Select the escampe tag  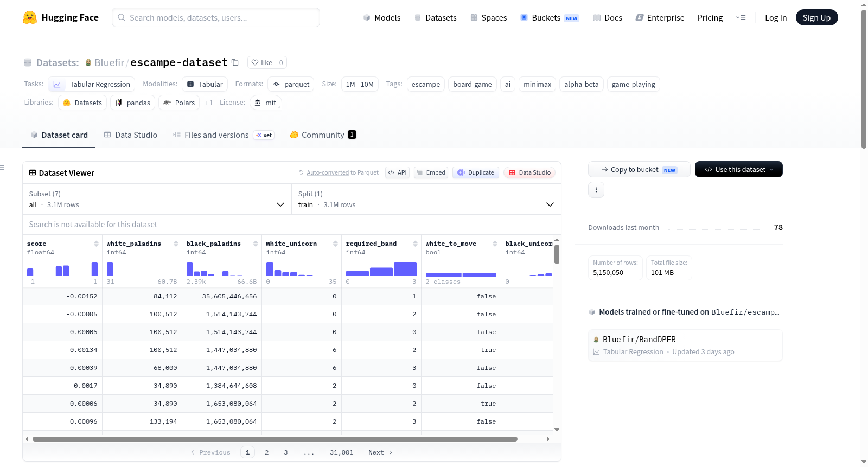pyautogui.click(x=426, y=84)
